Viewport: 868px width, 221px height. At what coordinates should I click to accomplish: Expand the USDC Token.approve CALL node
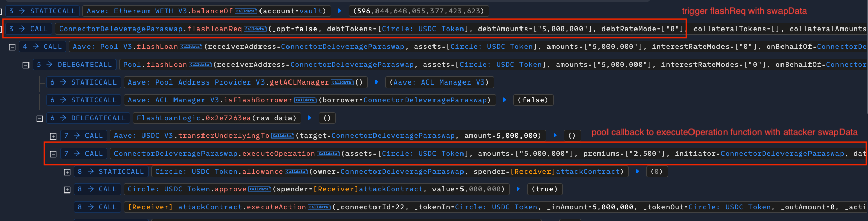point(67,189)
